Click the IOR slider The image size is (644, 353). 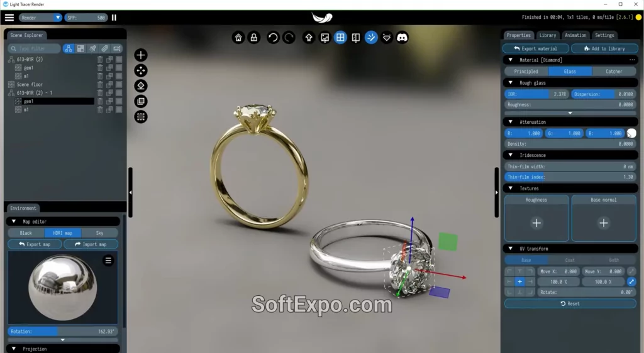pos(536,94)
